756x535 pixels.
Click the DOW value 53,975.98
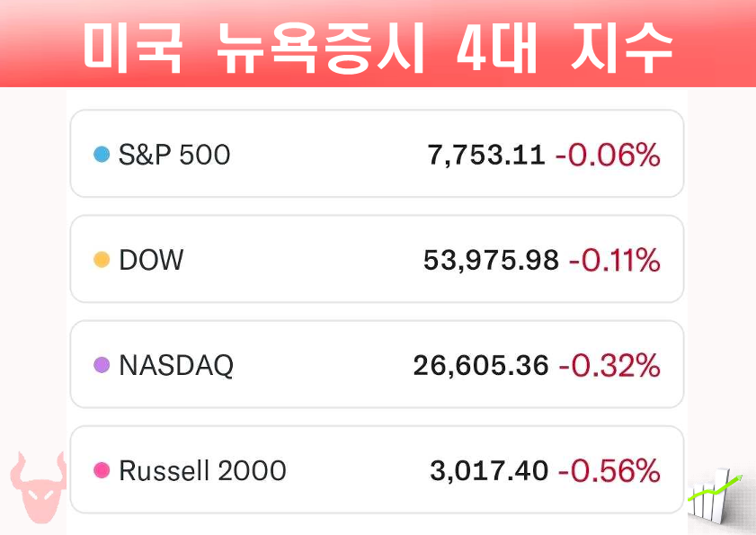point(491,260)
